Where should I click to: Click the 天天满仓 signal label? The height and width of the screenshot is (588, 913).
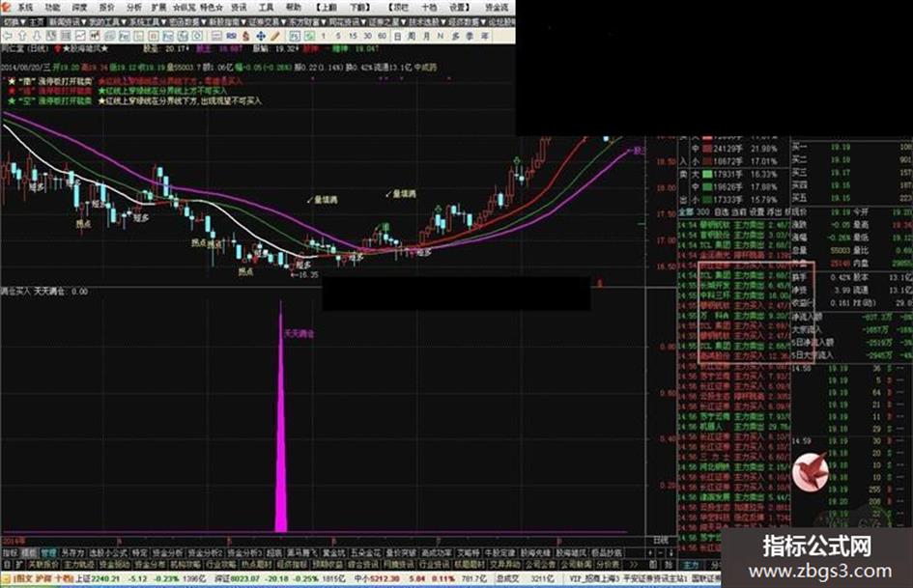299,334
